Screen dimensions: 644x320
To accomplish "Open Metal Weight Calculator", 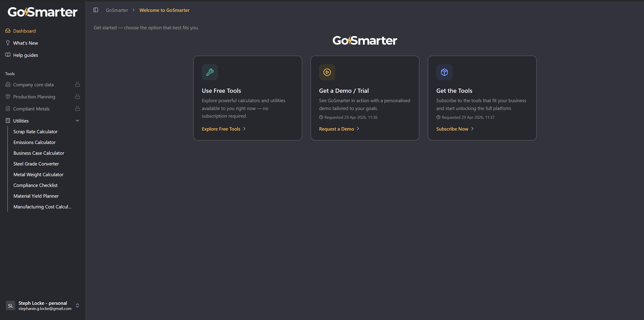I will [x=38, y=174].
